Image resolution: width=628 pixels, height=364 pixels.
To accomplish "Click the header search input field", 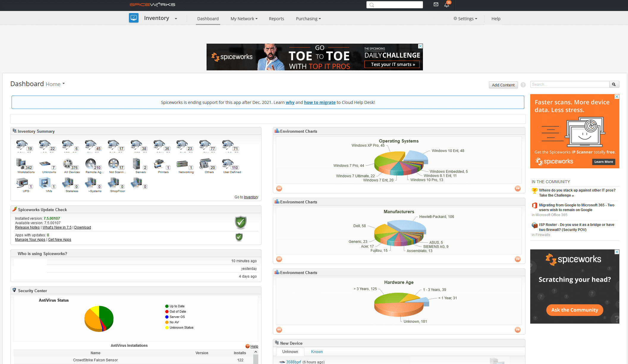I will point(395,5).
